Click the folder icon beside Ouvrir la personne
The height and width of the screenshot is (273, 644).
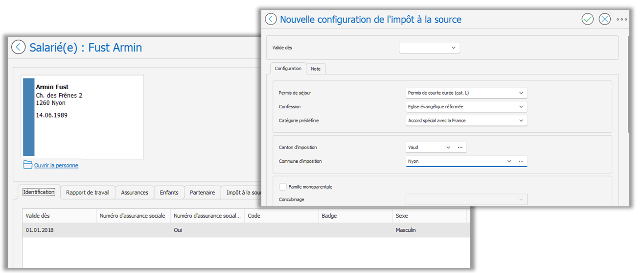(27, 165)
